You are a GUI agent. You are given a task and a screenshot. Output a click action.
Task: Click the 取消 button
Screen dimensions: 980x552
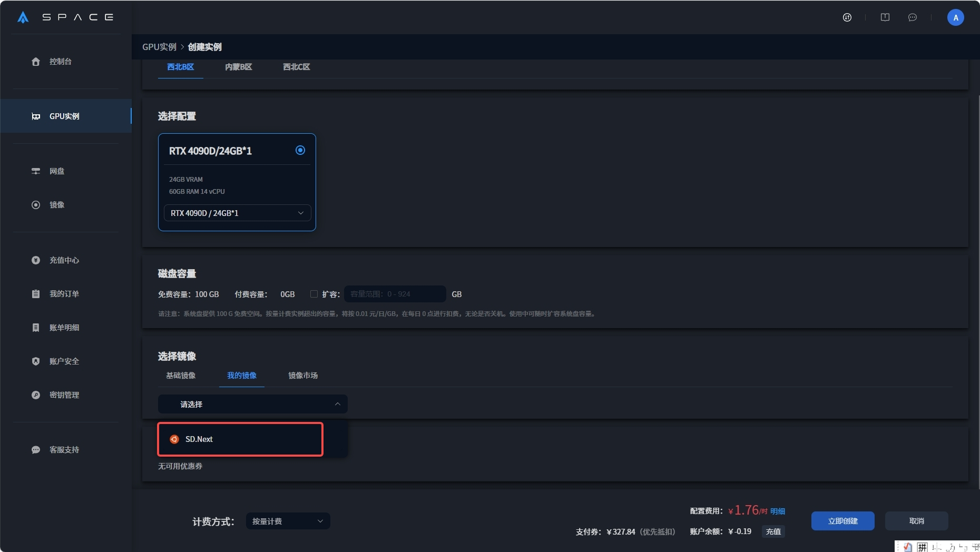point(917,521)
